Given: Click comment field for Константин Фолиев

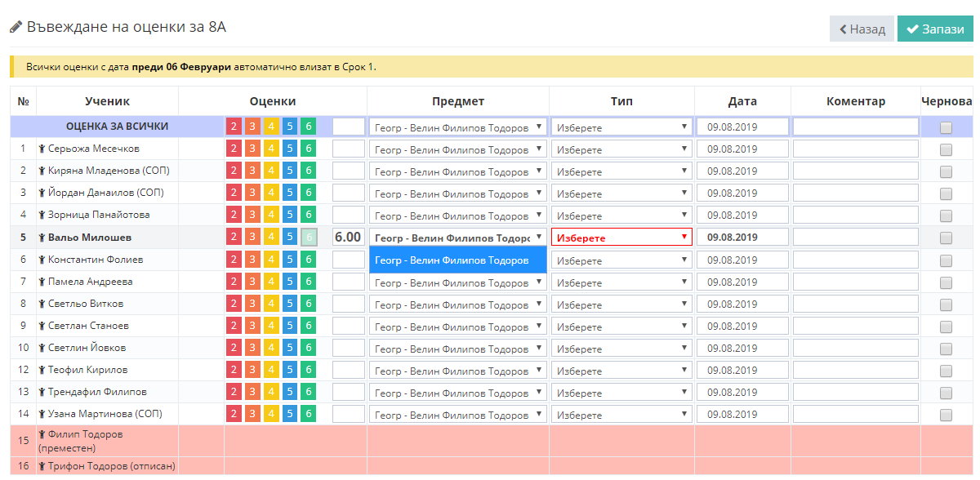Looking at the screenshot, I should [x=855, y=260].
